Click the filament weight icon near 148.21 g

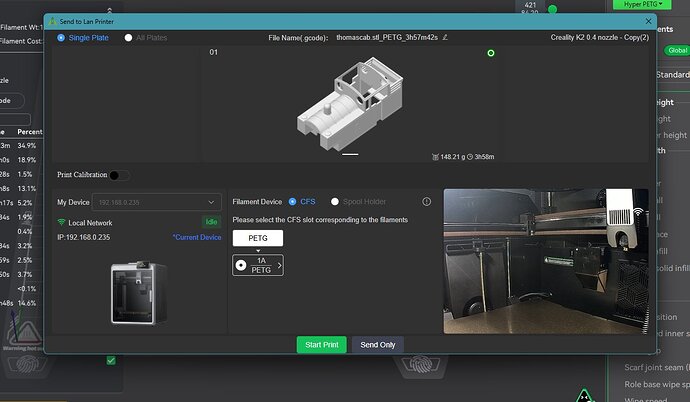tap(435, 157)
